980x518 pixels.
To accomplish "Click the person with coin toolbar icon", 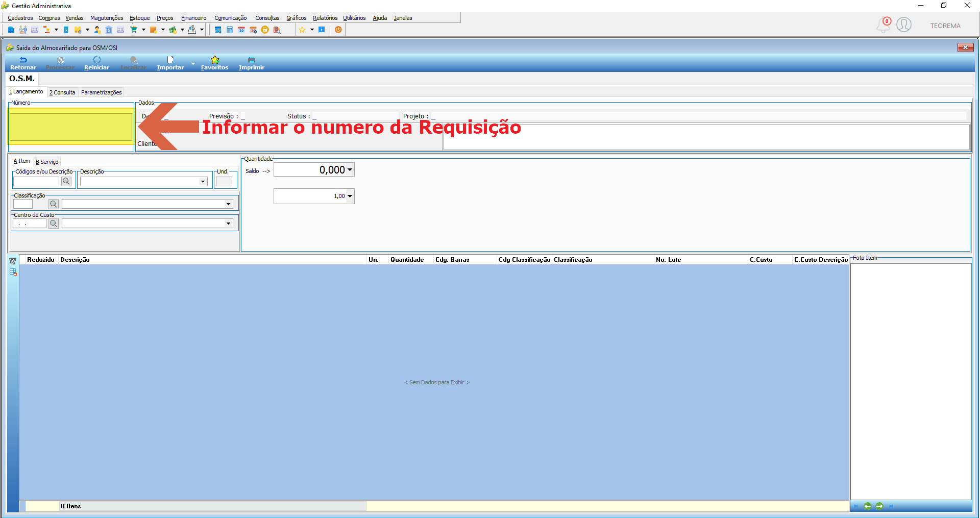I will [97, 30].
